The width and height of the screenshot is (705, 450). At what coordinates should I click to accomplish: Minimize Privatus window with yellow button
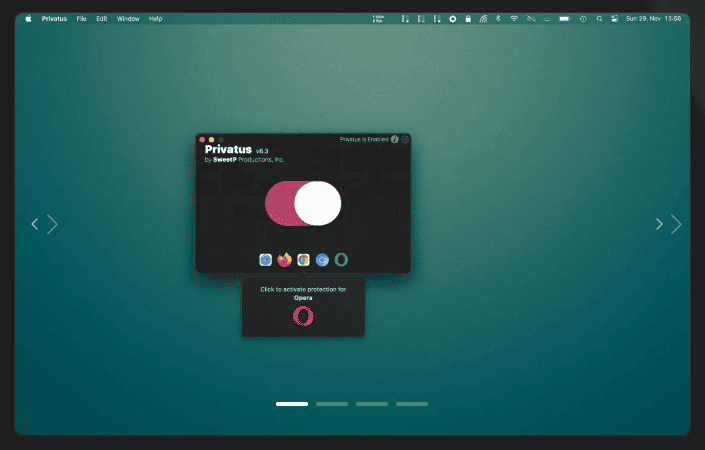[211, 139]
